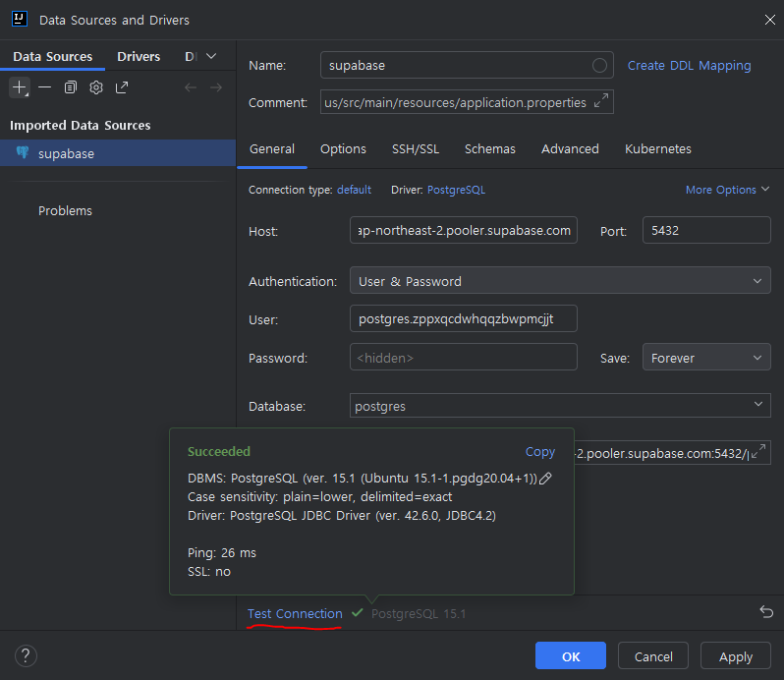Expand the URL field

[x=758, y=451]
